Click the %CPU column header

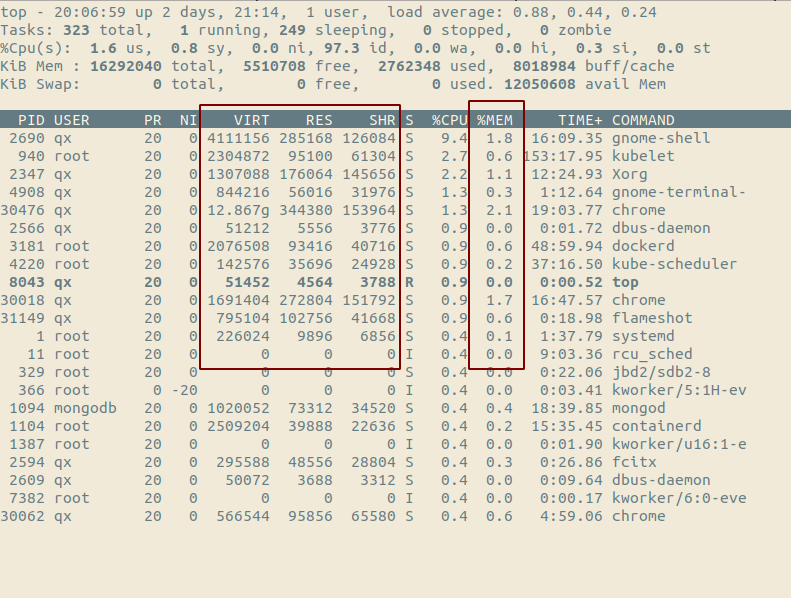pos(449,120)
